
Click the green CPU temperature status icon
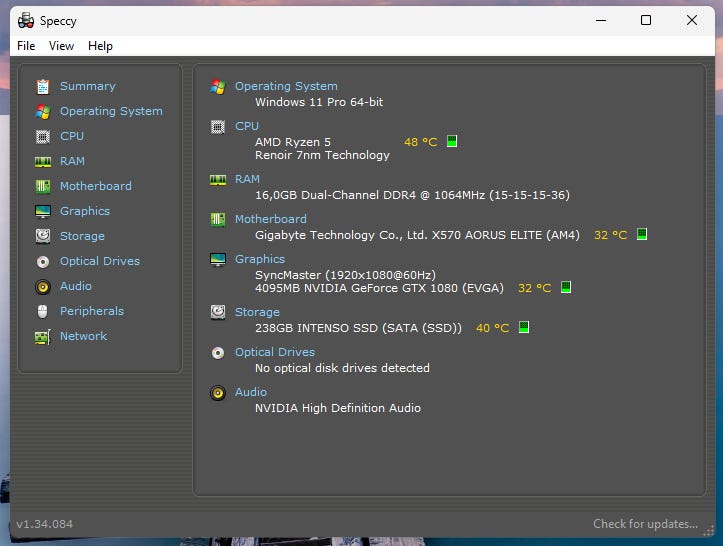[x=452, y=141]
